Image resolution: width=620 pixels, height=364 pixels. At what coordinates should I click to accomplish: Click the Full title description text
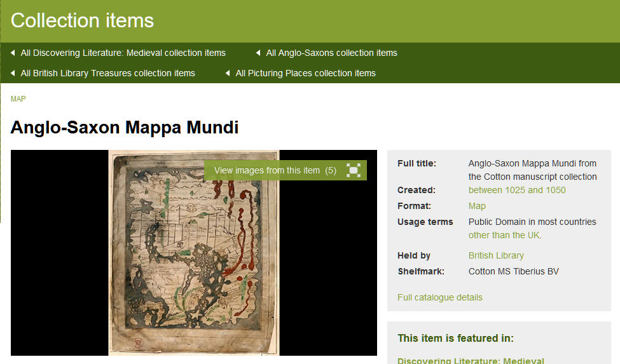[x=533, y=170]
